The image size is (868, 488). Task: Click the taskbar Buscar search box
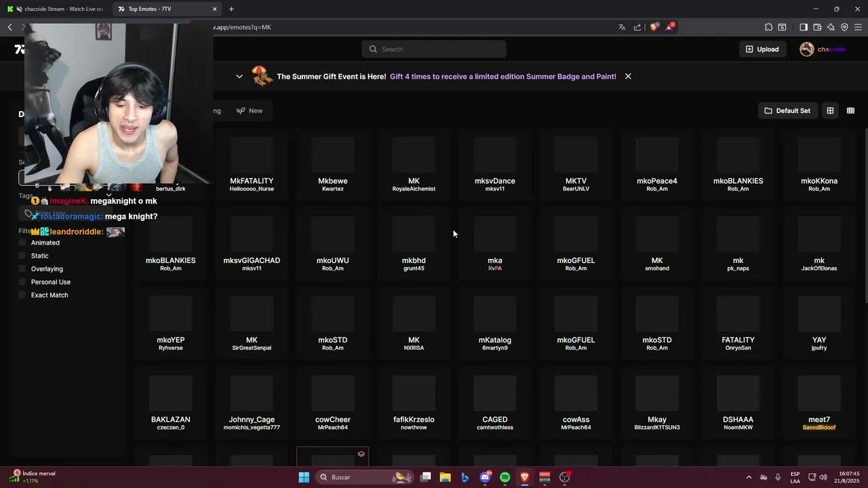[x=366, y=477]
